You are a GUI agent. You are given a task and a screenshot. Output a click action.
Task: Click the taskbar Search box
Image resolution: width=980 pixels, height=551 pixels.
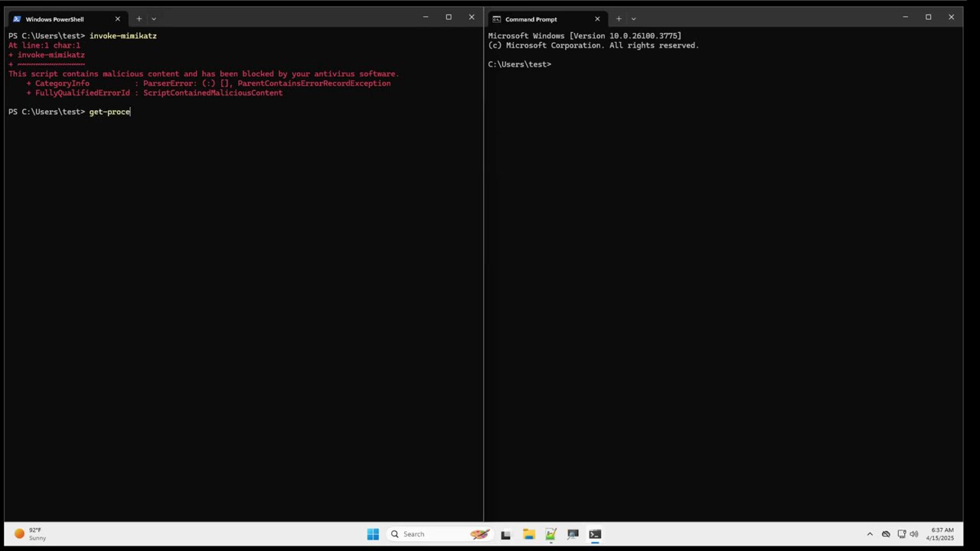[439, 534]
